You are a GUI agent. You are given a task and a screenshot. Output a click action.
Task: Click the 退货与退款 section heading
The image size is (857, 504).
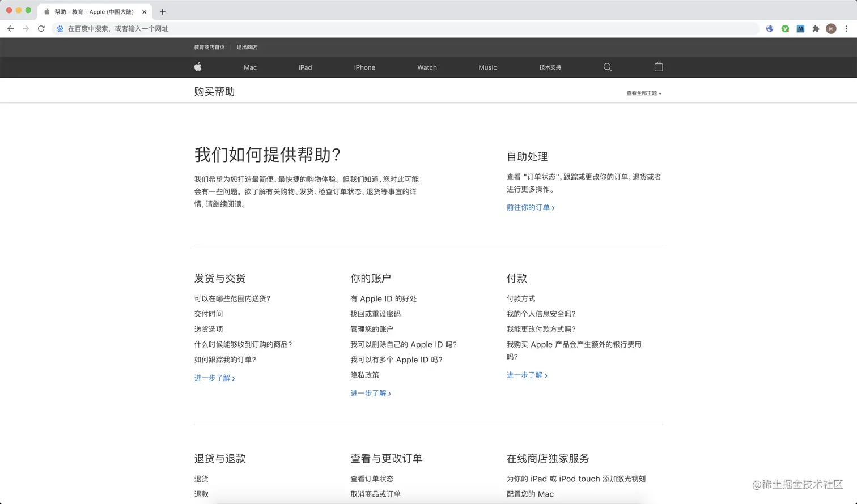point(220,459)
